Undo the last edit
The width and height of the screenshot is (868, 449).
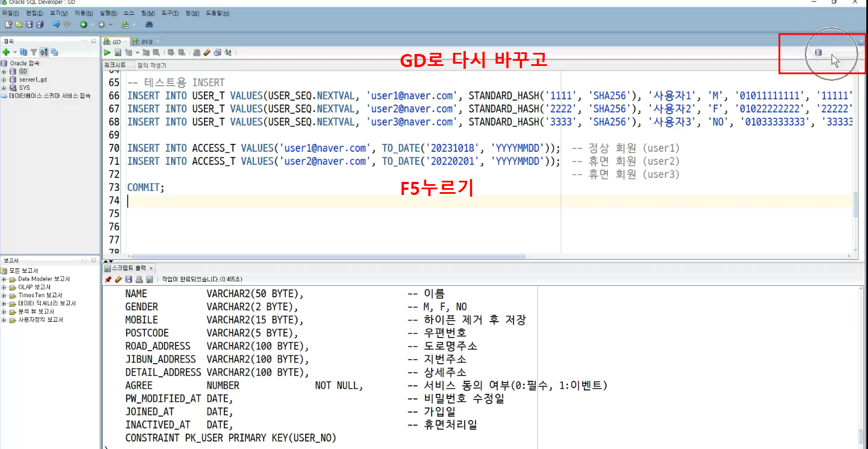[56, 24]
